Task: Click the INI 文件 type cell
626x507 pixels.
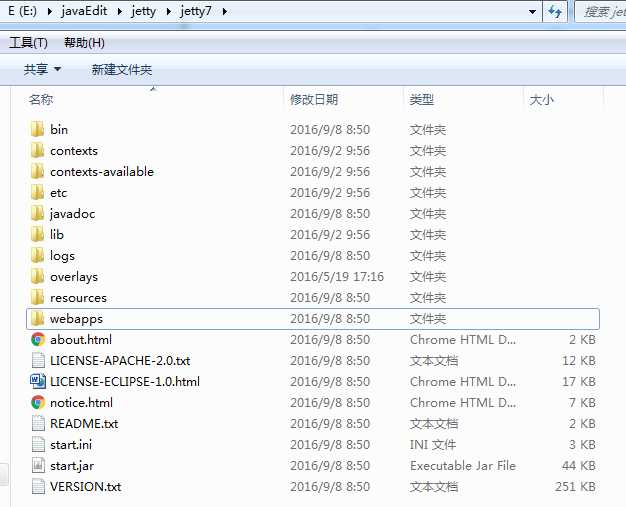Action: coord(433,445)
